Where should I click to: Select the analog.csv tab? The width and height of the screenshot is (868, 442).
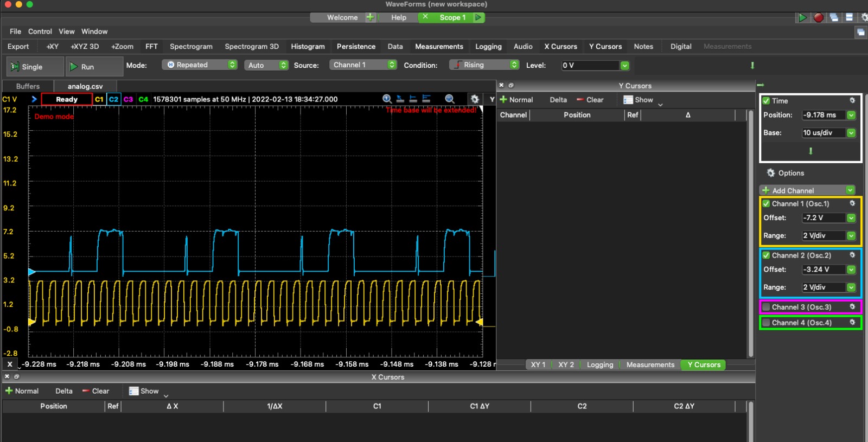(x=85, y=86)
